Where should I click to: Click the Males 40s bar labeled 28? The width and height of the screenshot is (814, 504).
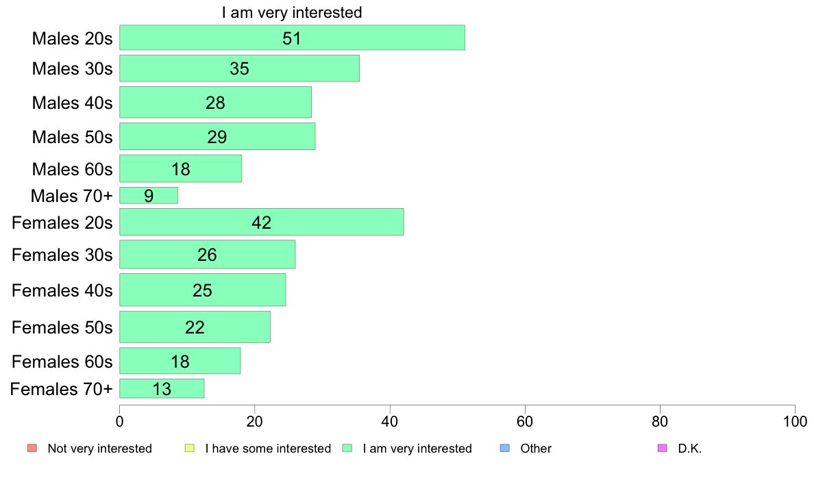point(215,102)
